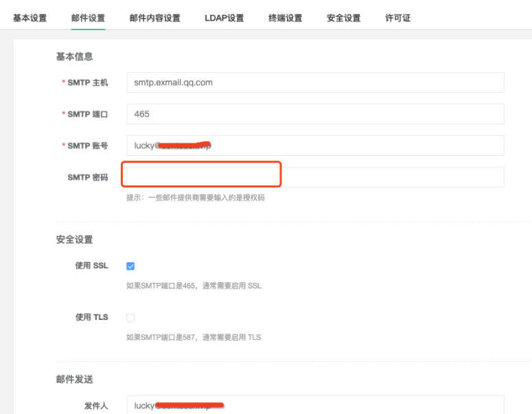Select the 邮件设置 tab
Screen dimensions: 532x414
tap(89, 18)
